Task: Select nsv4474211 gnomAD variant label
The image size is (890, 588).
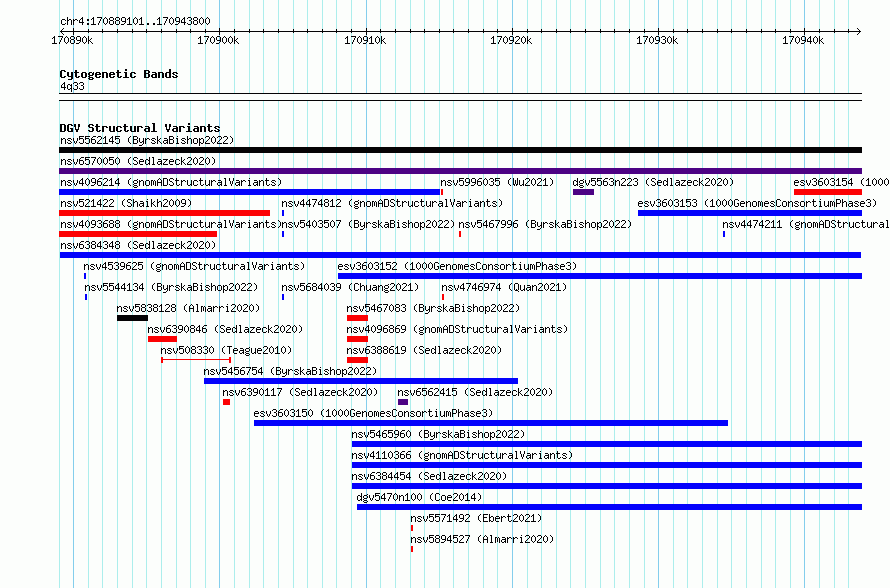Action: [x=806, y=224]
